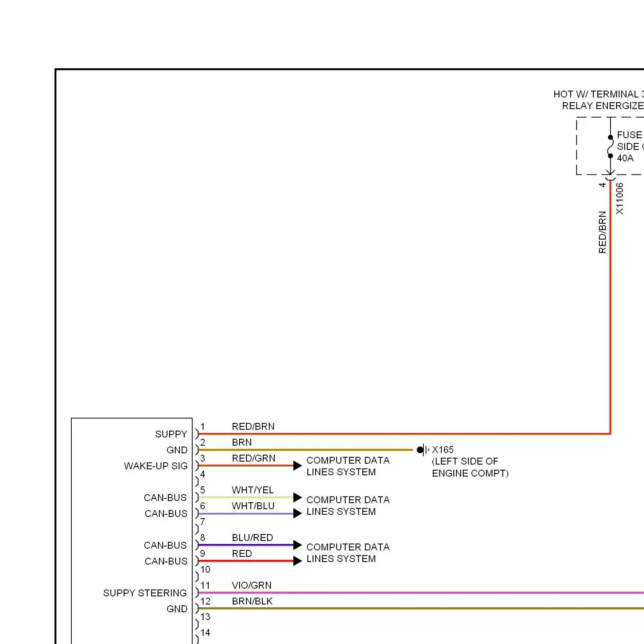
Task: Select the 'WHT/YEL' wire color label
Action: [x=253, y=490]
